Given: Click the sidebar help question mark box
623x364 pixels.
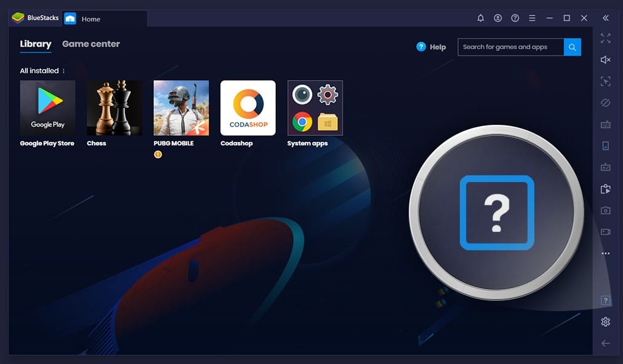Looking at the screenshot, I should pos(606,300).
